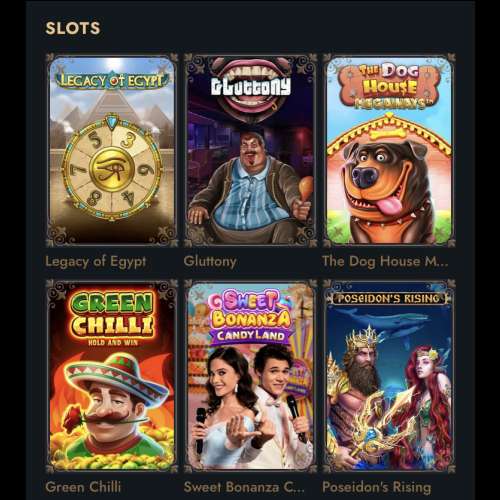Open the Legacy of Egypt slot thumbnail
The width and height of the screenshot is (500, 500).
(x=112, y=150)
